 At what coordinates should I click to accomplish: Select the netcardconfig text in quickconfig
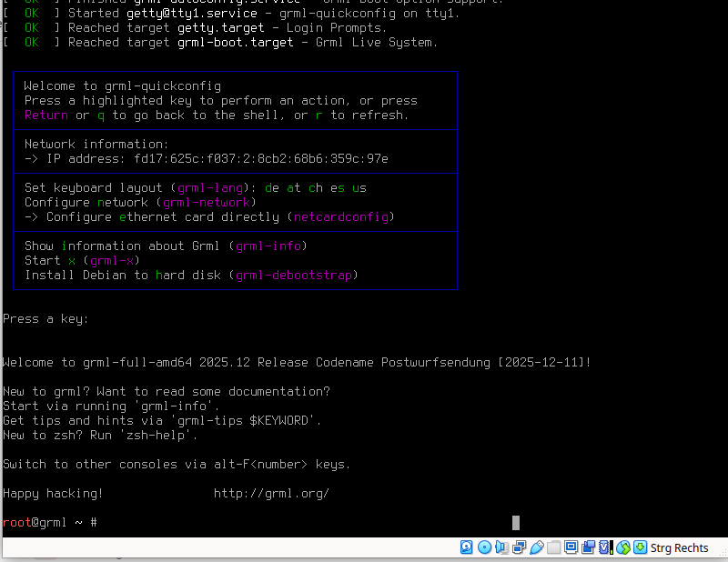coord(340,217)
